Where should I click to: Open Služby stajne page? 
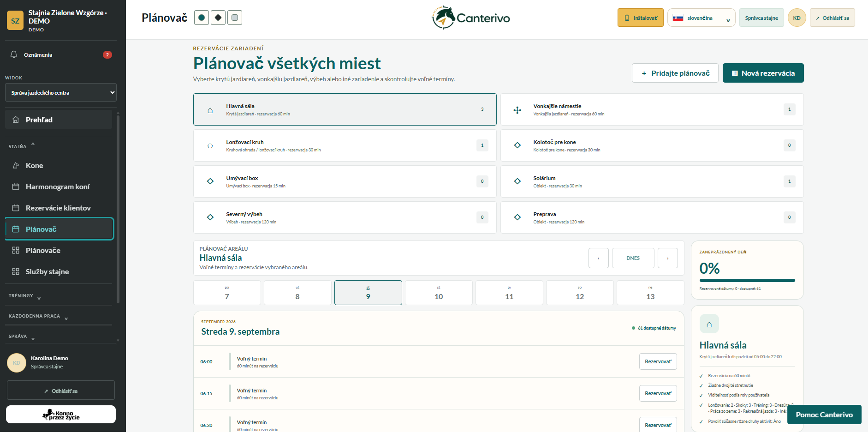click(59, 271)
